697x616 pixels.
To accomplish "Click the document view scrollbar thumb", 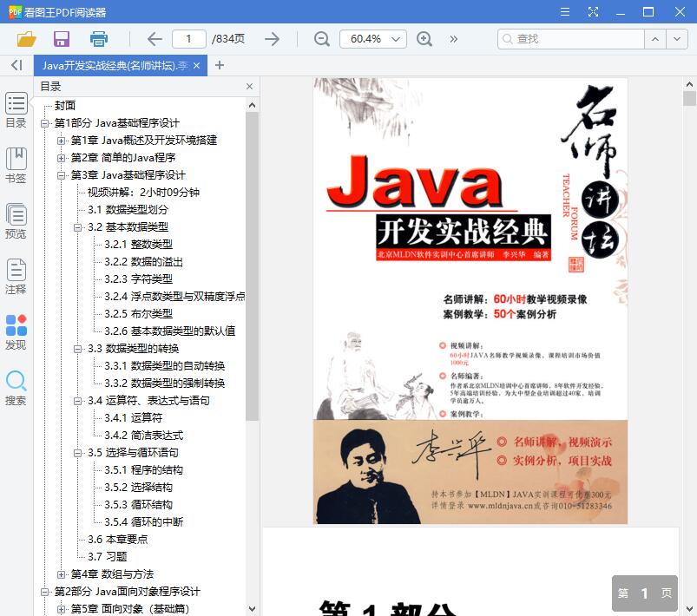I will [689, 98].
